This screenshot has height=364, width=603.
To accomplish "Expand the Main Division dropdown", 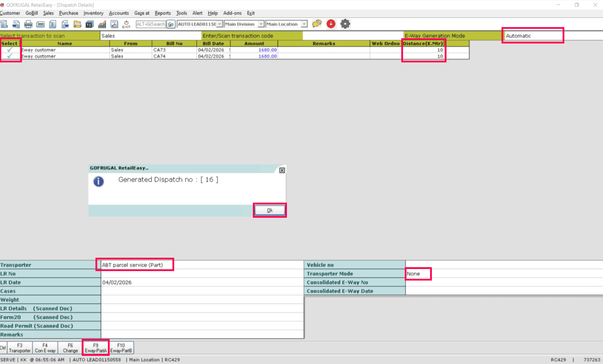I will pos(261,24).
